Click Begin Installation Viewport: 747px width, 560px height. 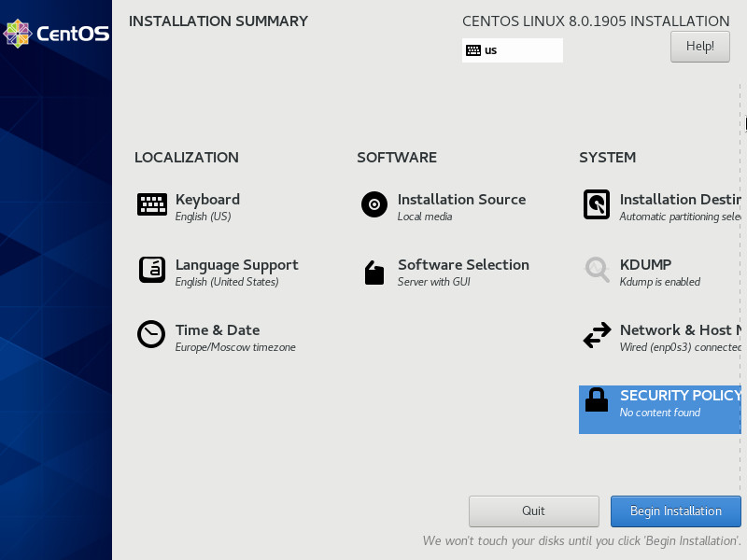click(675, 511)
